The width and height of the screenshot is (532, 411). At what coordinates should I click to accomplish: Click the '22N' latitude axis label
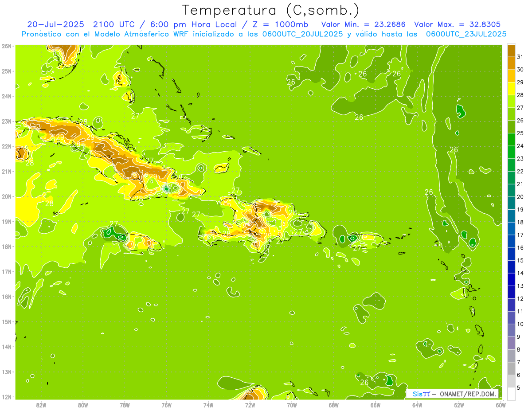tap(7, 146)
